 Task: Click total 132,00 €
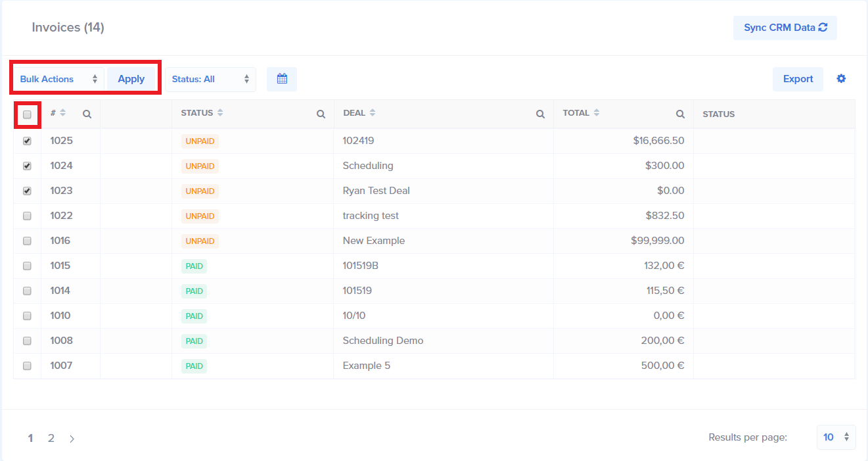(664, 266)
